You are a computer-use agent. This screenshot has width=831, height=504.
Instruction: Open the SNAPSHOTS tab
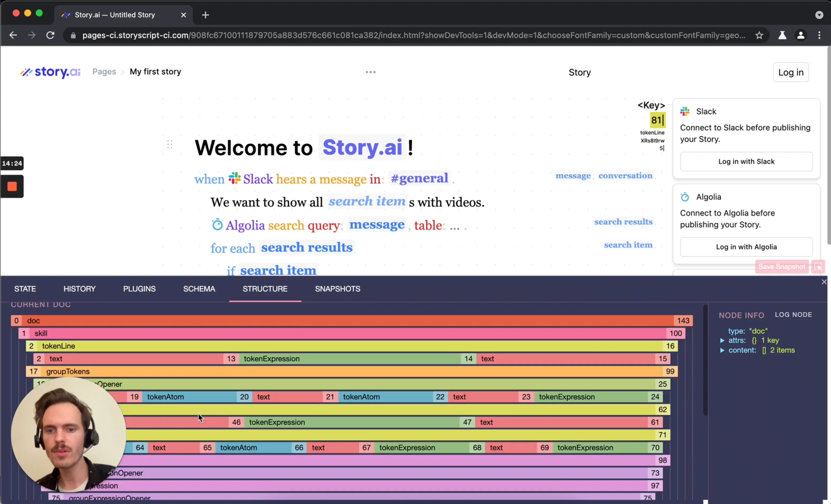click(x=337, y=289)
